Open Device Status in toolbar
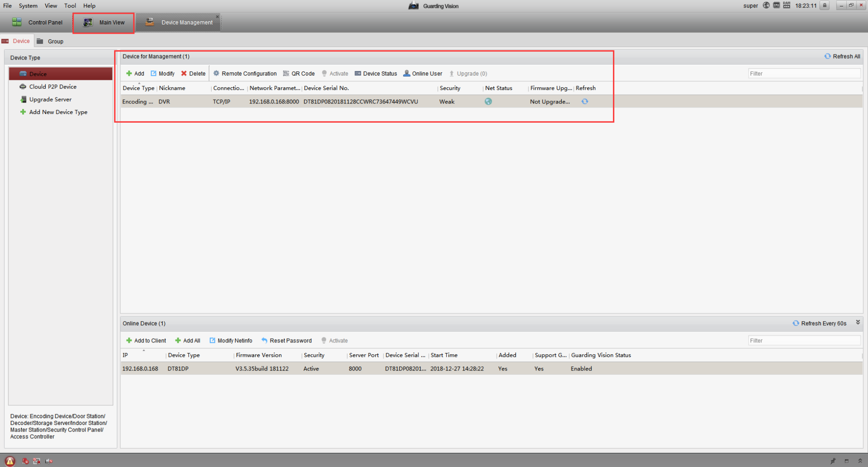 click(x=376, y=73)
